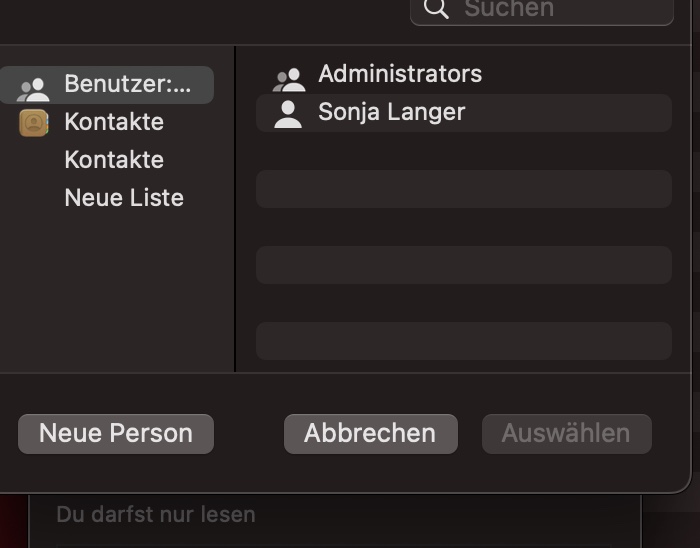
Task: Open the Neue Liste sidebar entry
Action: (x=124, y=198)
